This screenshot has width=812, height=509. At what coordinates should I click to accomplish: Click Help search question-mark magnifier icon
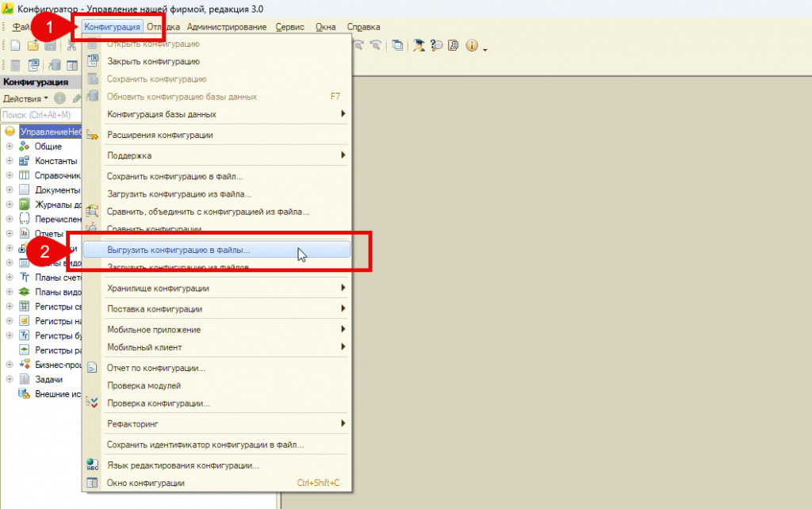(x=436, y=45)
